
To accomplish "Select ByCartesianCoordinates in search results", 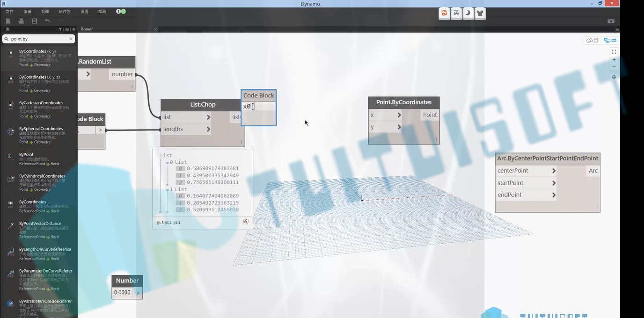I will pyautogui.click(x=39, y=109).
